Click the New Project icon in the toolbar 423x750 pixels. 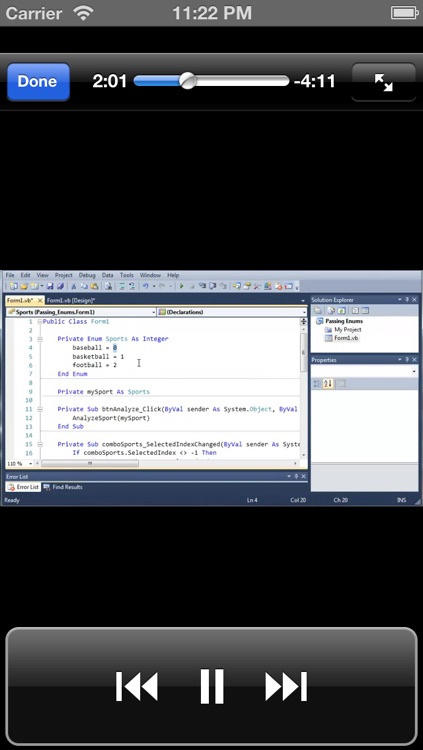coord(13,286)
